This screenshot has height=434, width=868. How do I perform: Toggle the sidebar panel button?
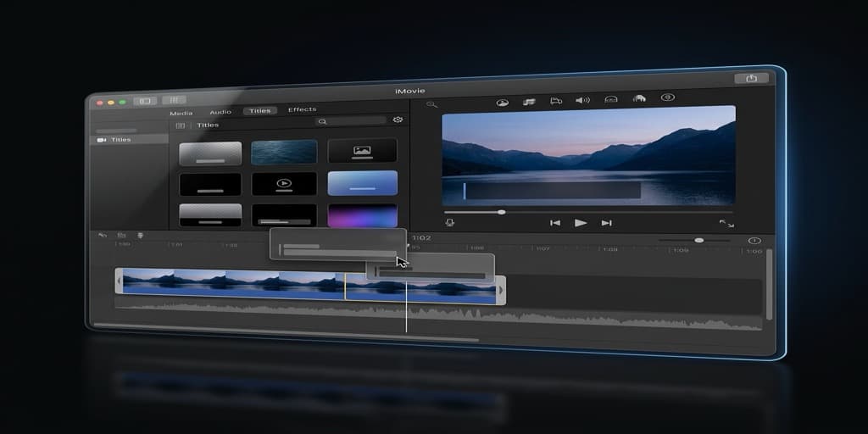tap(145, 101)
